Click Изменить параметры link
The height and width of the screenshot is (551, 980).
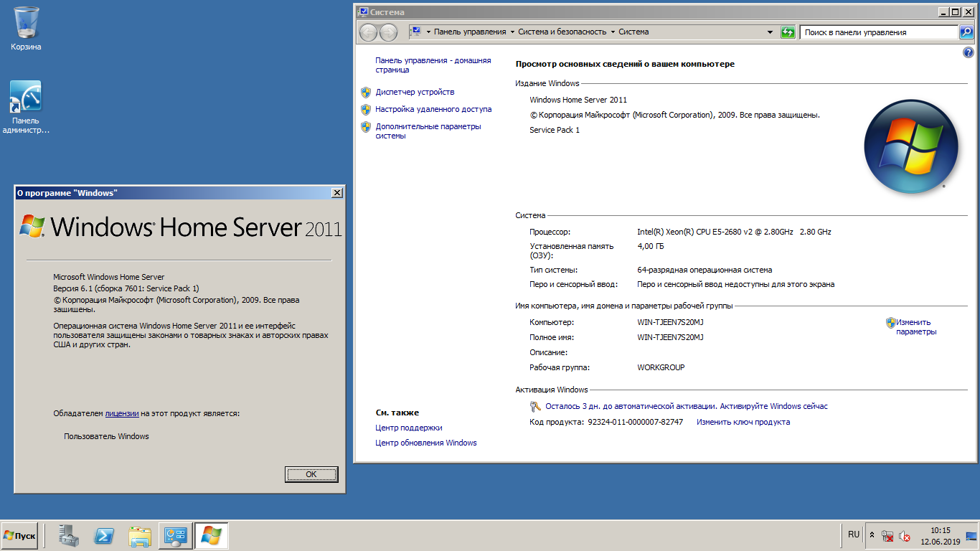(916, 327)
